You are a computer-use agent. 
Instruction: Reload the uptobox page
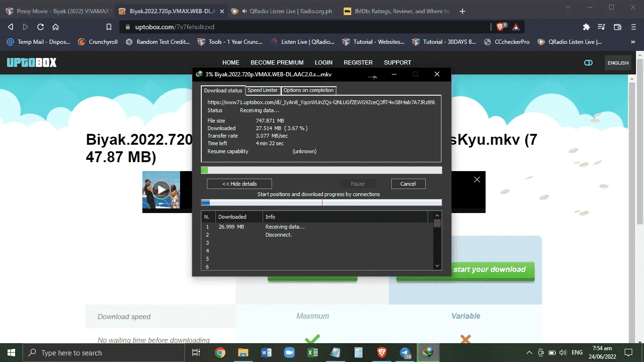click(41, 27)
